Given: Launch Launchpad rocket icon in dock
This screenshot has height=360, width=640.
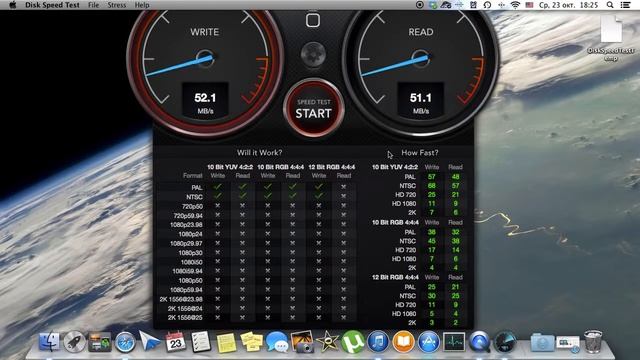Looking at the screenshot, I should (74, 342).
